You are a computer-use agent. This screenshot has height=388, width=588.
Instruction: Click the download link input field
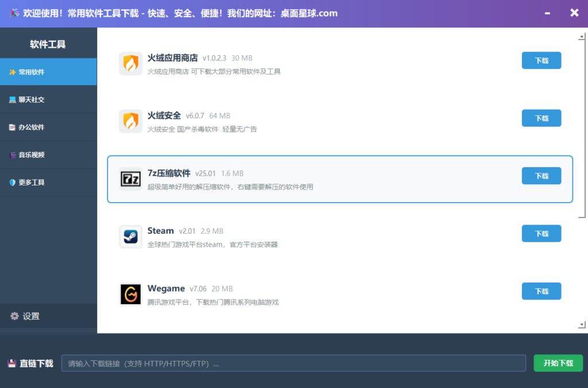coord(294,363)
